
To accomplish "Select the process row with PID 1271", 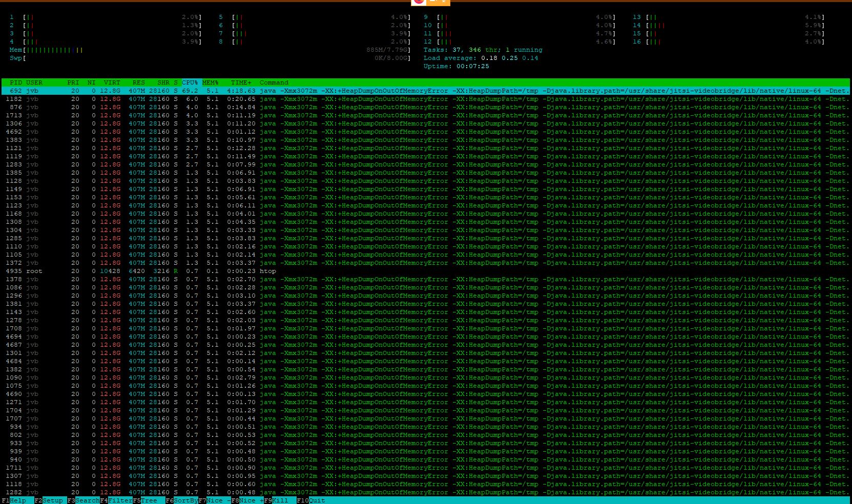I will pyautogui.click(x=426, y=402).
